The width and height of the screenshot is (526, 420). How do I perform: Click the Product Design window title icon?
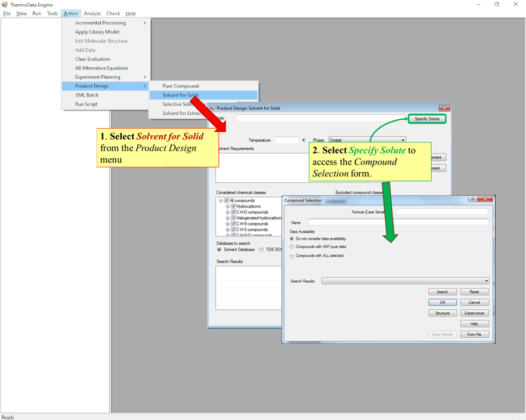(212, 108)
